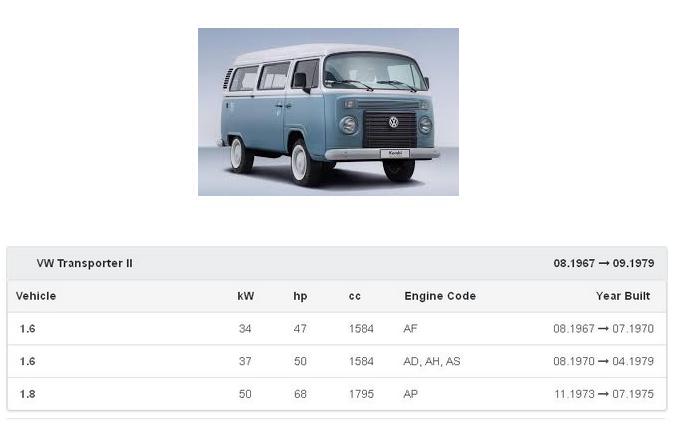Select the 1.8 vehicle row entry

[27, 394]
